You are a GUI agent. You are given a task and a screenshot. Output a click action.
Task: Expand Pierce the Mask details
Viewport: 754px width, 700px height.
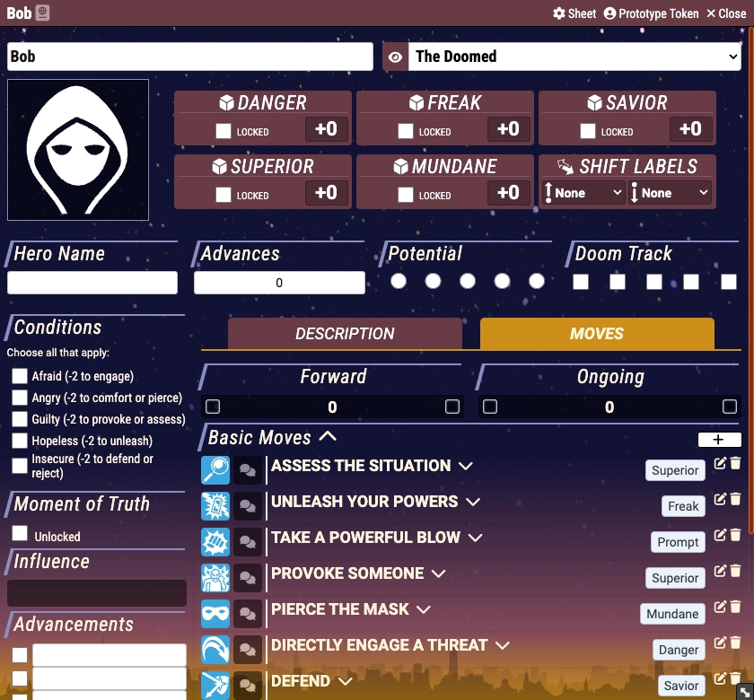click(x=423, y=609)
